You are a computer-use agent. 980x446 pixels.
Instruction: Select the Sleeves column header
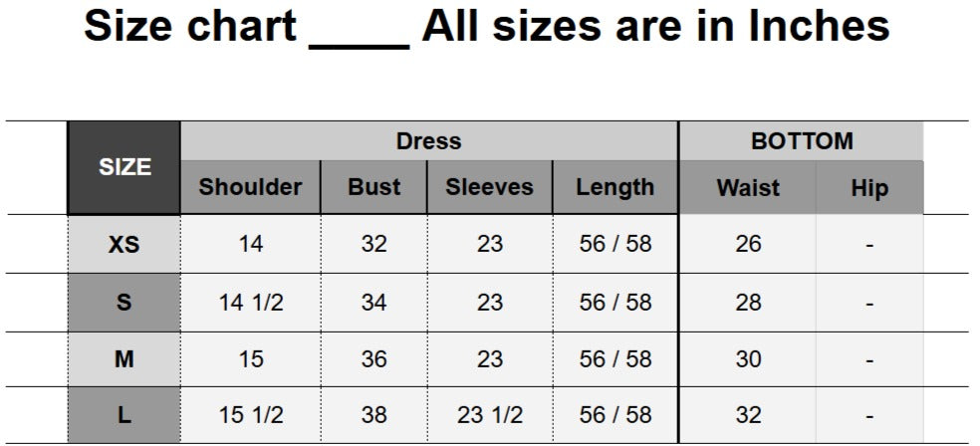(x=489, y=187)
